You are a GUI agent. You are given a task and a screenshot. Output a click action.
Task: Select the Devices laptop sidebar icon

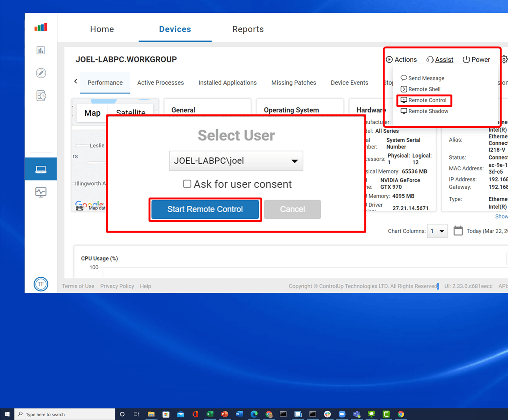click(41, 170)
